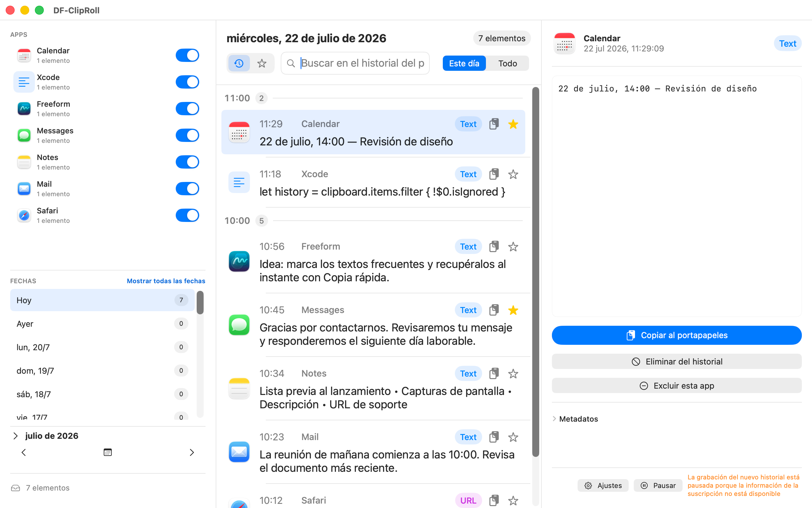Screen dimensions: 812x508
Task: Expand the julio de 2026 calendar
Action: click(x=16, y=436)
